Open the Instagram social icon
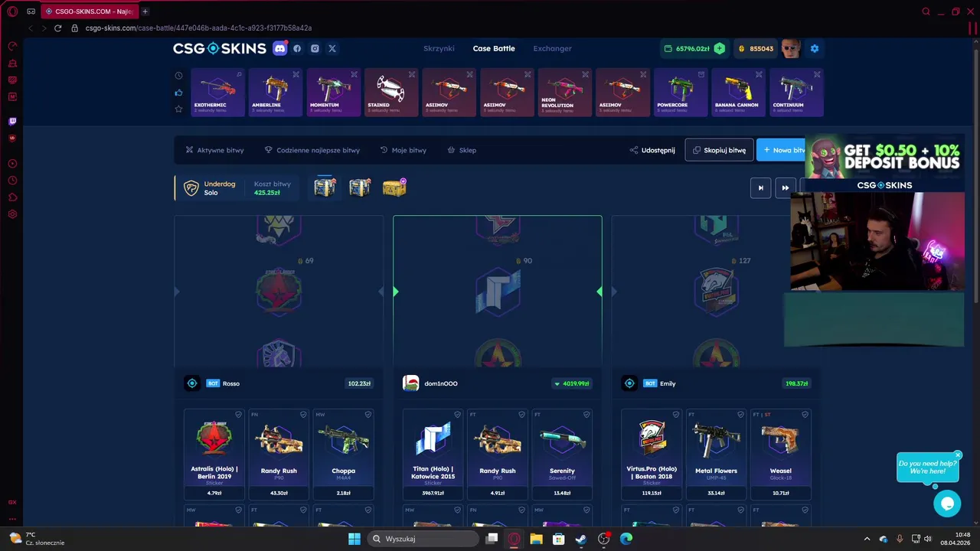 315,48
